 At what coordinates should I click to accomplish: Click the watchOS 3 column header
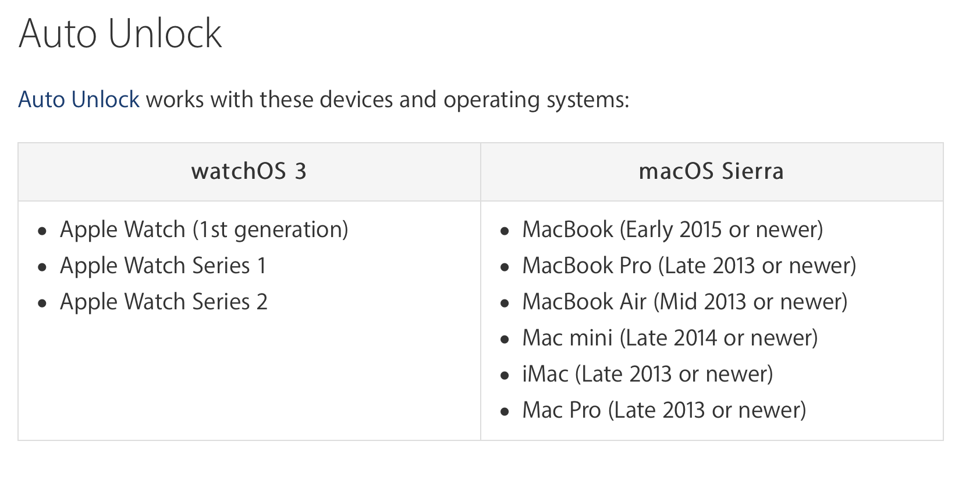[248, 171]
